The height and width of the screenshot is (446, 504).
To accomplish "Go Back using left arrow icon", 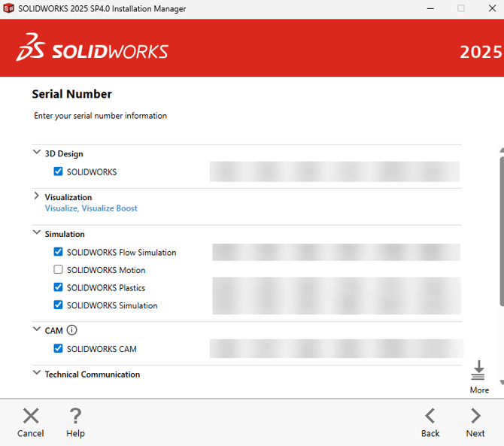I will coord(430,416).
